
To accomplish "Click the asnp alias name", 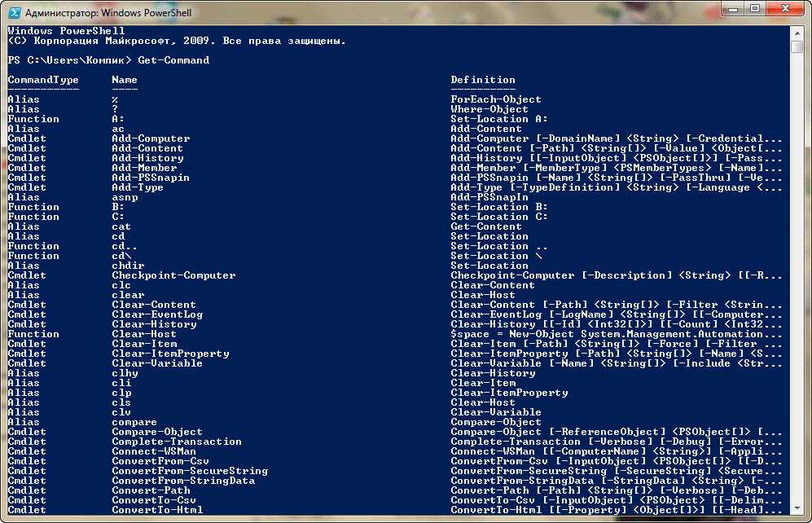I will click(x=125, y=197).
